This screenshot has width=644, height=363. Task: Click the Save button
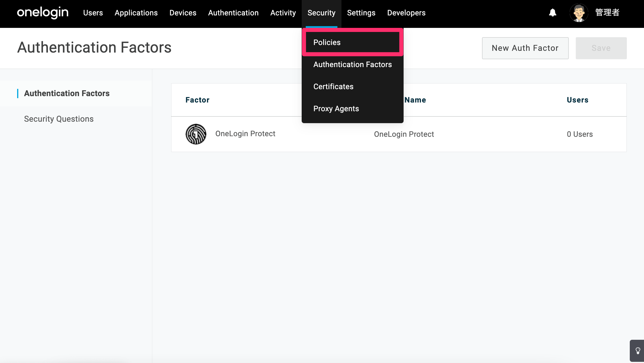(x=601, y=48)
